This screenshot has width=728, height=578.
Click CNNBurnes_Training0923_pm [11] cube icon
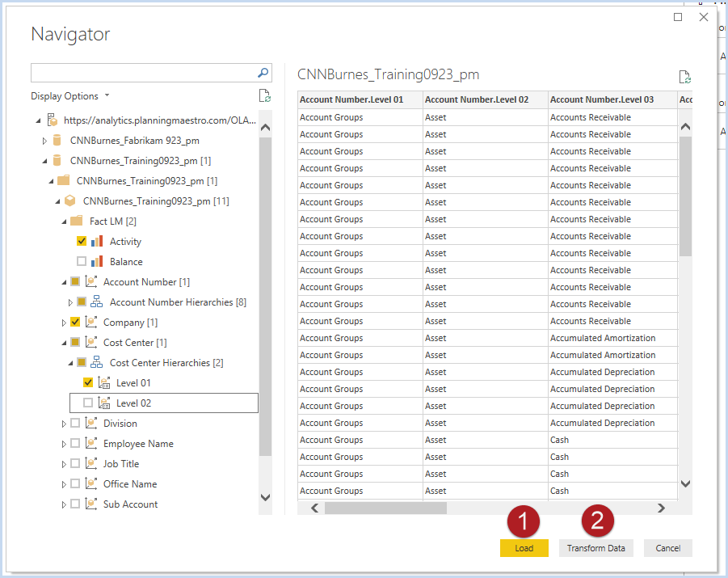(69, 200)
